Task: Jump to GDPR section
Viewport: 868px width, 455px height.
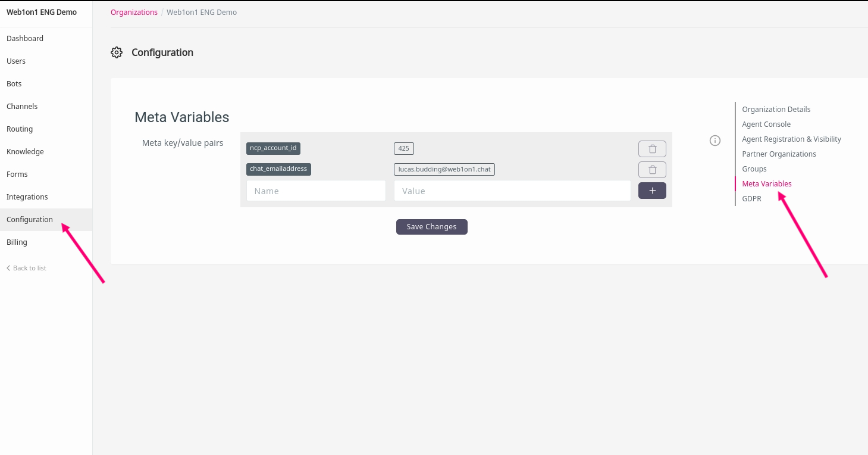Action: [751, 199]
